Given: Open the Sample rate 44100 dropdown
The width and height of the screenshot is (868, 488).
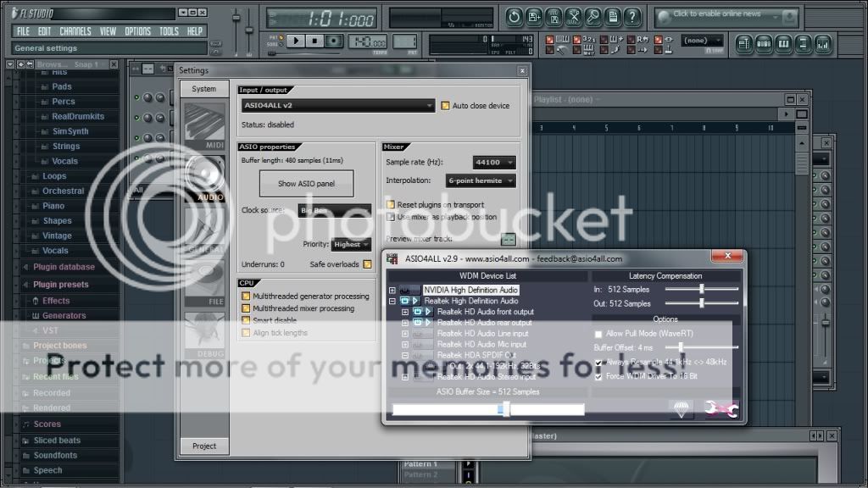Looking at the screenshot, I should click(x=494, y=162).
